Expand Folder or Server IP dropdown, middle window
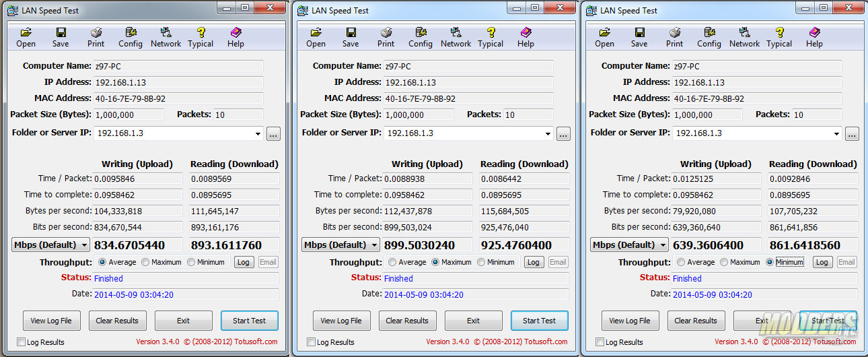This screenshot has width=868, height=357. click(x=548, y=133)
